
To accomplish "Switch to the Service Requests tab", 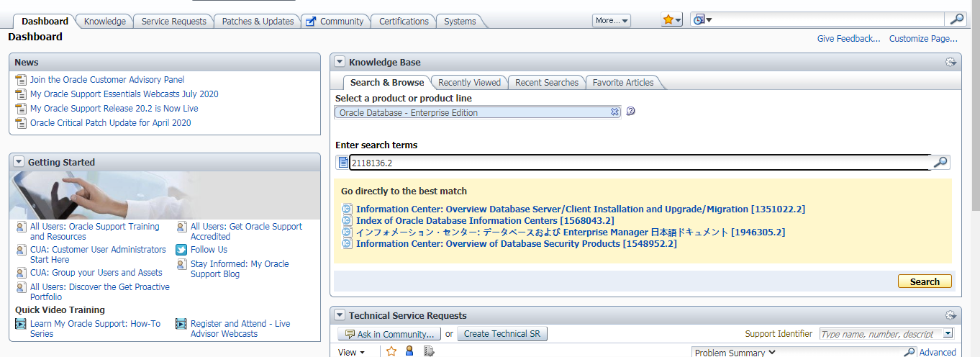I will pos(173,22).
